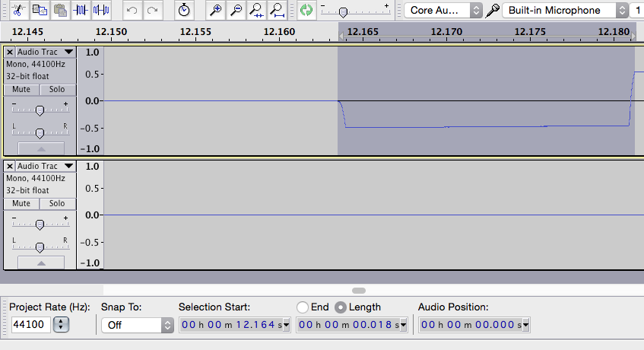Solo the second audio track
The width and height of the screenshot is (644, 350).
click(57, 203)
